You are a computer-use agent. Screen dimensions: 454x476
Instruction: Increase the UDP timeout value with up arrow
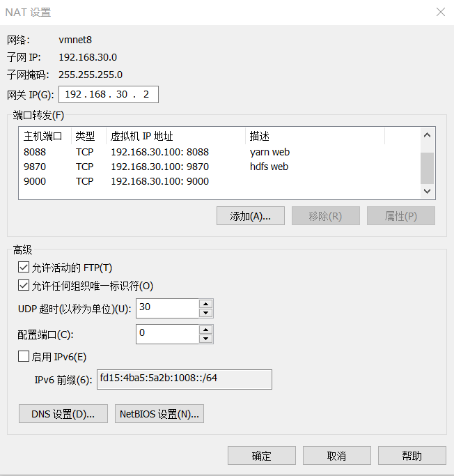point(205,304)
